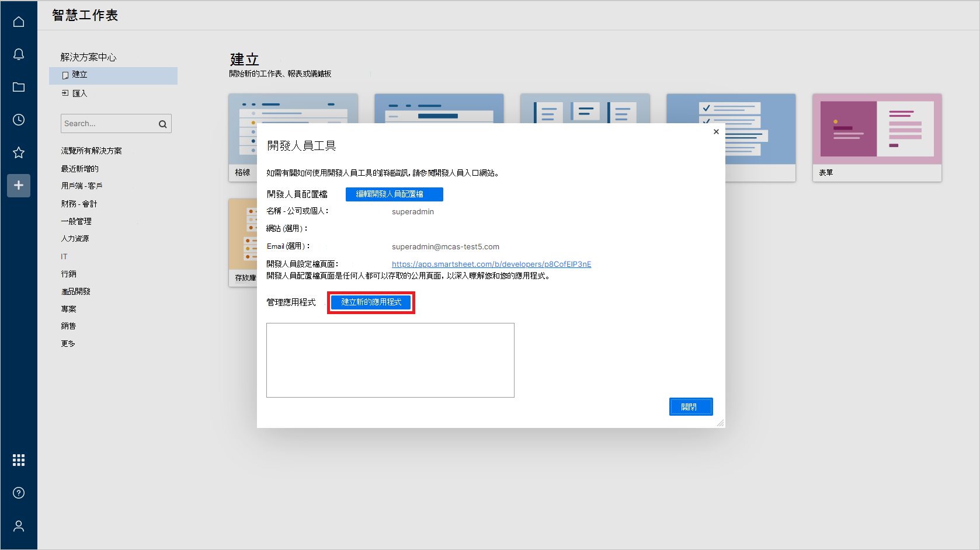
Task: Open the Home icon in left sidebar
Action: [x=19, y=21]
